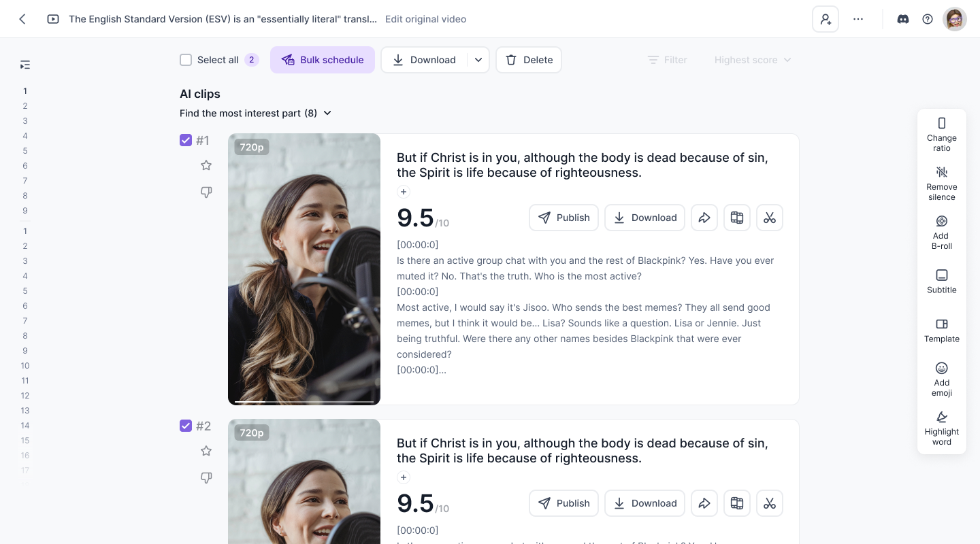Viewport: 980px width, 544px height.
Task: Star clip #2 as favorite
Action: pyautogui.click(x=206, y=451)
